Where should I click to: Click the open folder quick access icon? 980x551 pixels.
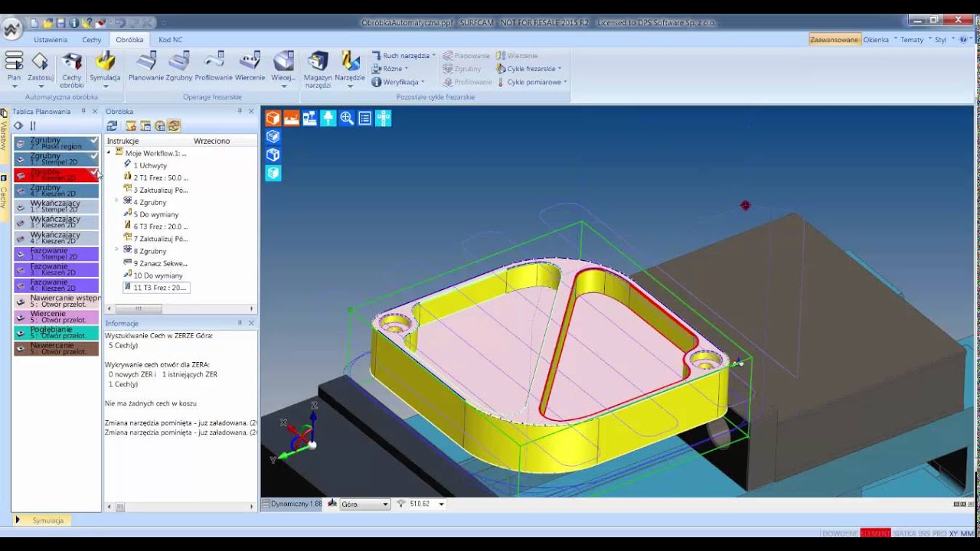[x=48, y=23]
